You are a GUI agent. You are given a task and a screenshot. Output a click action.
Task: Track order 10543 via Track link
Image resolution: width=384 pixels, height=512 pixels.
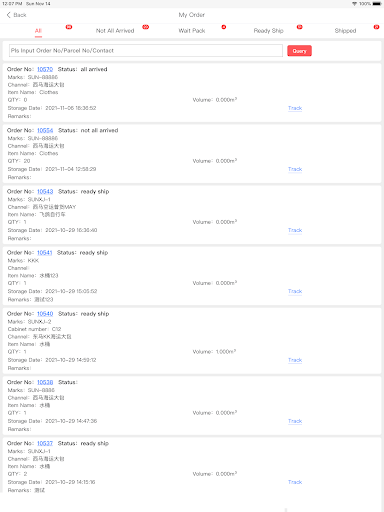[295, 230]
